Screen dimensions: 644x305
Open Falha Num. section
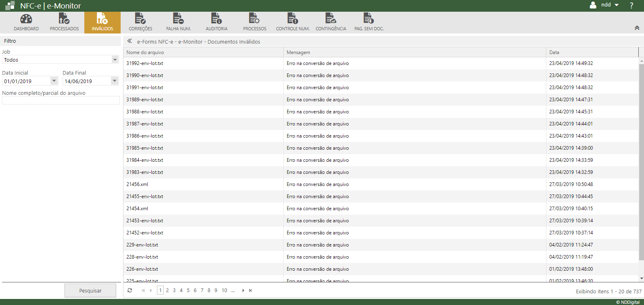[178, 23]
